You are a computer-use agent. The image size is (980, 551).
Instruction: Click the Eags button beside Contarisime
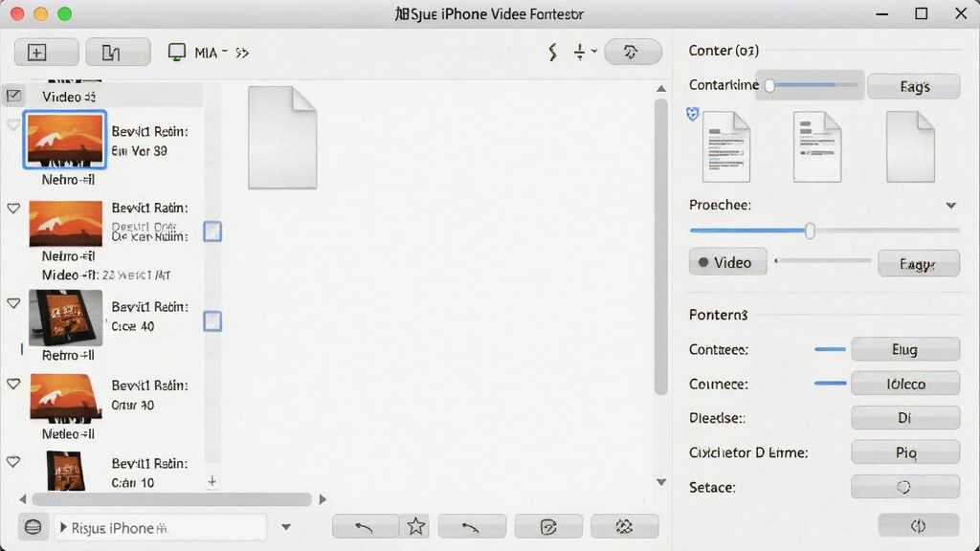(914, 86)
